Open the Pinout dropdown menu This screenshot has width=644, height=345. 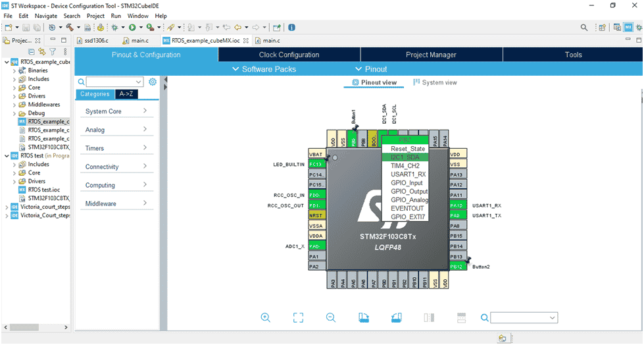pos(371,69)
